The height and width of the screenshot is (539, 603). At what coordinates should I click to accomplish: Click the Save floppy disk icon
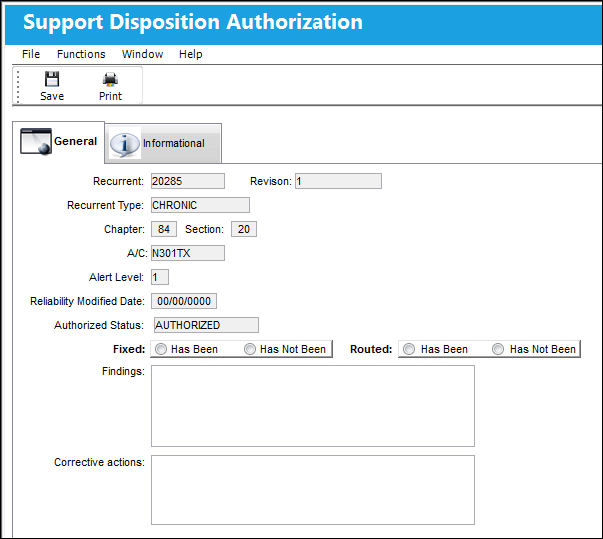[x=52, y=79]
